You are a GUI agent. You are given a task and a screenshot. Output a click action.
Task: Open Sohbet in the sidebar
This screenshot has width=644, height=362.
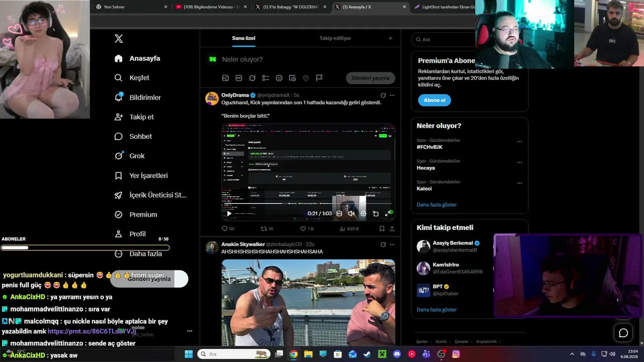[133, 136]
